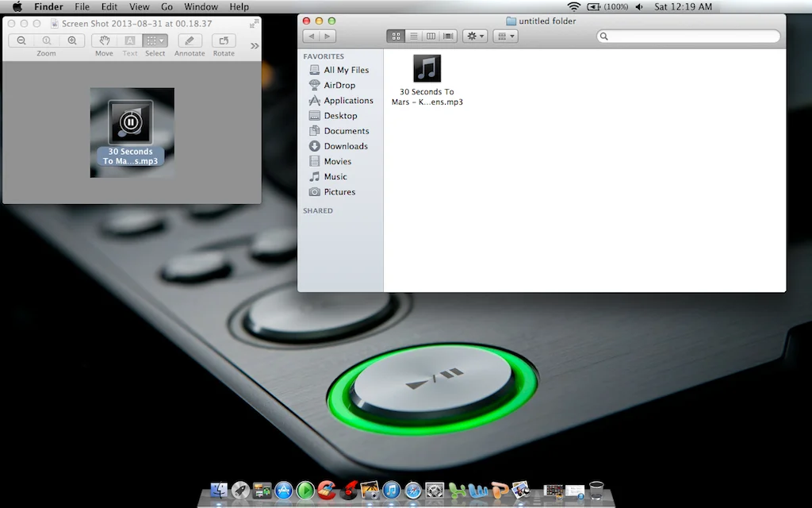
Task: Switch Finder to list view
Action: tap(413, 37)
